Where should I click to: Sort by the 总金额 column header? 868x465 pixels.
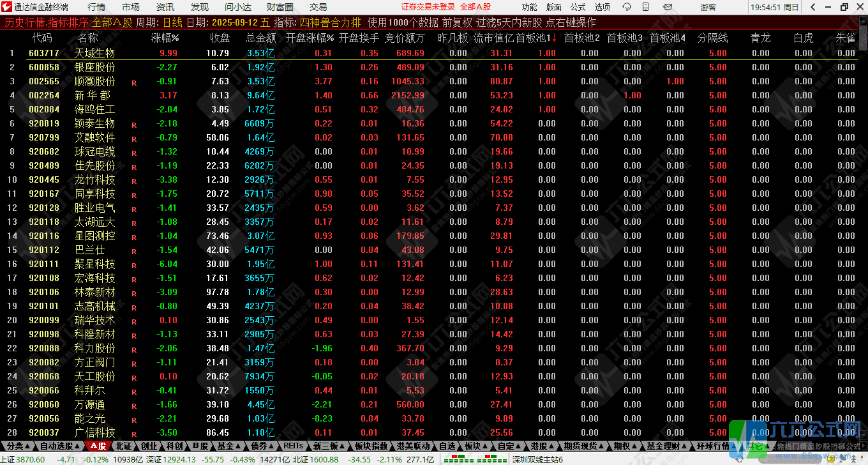[x=261, y=38]
